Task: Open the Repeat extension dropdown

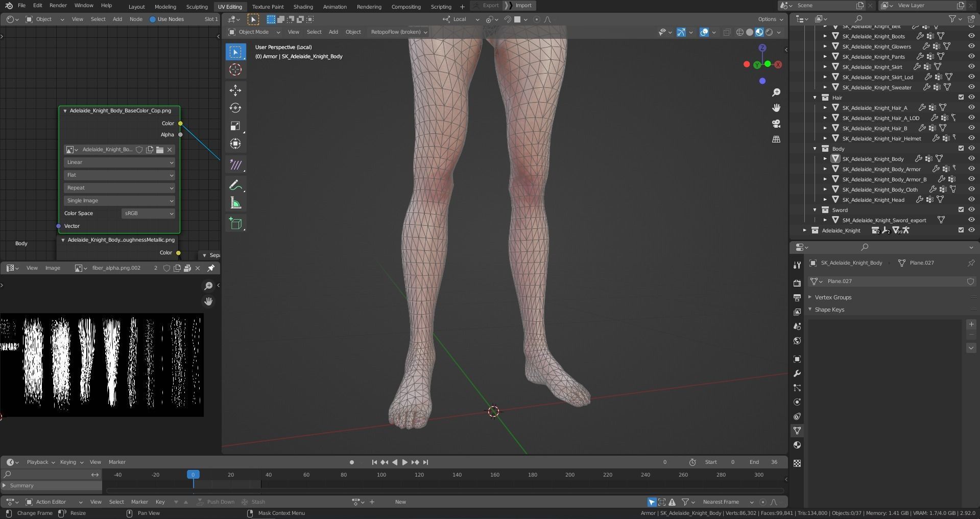Action: click(x=119, y=188)
